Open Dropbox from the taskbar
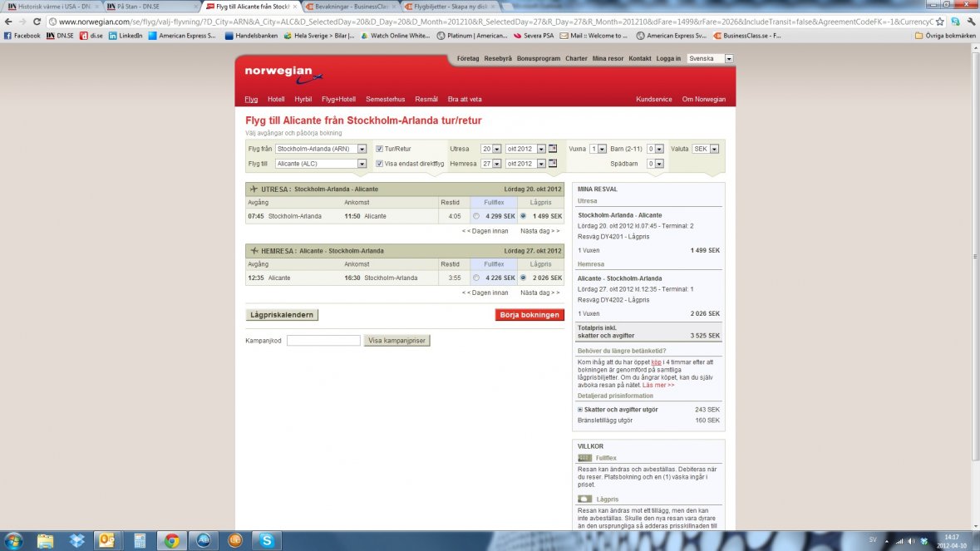980x551 pixels. (77, 540)
